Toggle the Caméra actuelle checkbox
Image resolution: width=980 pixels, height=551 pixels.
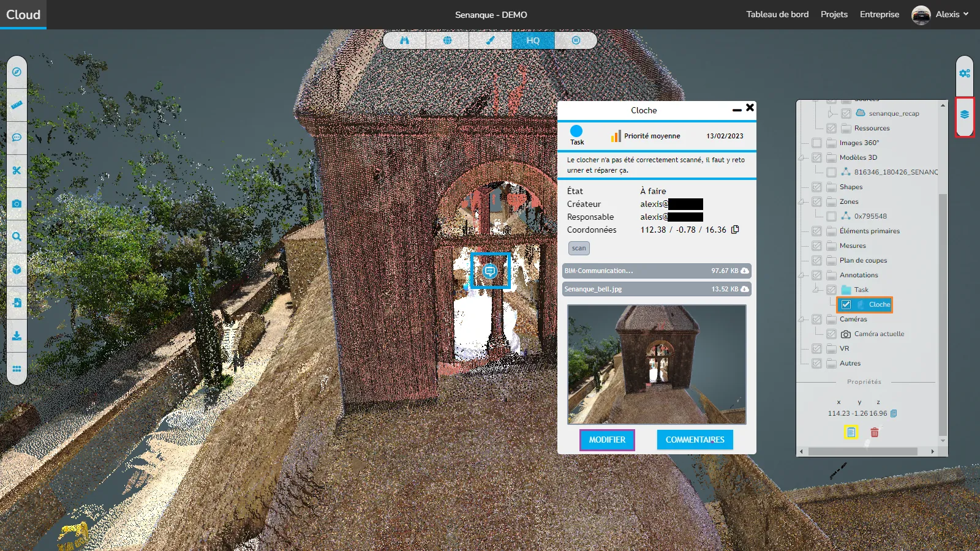coord(831,334)
